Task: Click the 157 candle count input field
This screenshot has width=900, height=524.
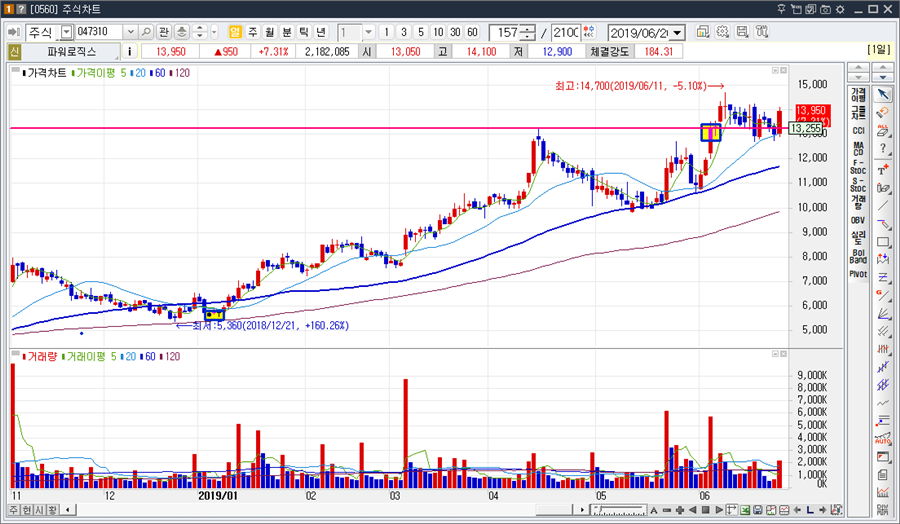Action: tap(505, 32)
